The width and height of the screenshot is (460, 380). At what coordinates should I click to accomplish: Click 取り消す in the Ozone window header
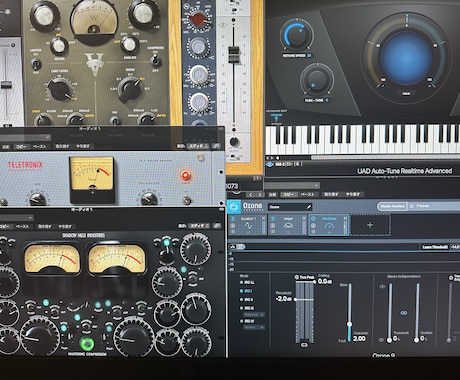tap(331, 194)
